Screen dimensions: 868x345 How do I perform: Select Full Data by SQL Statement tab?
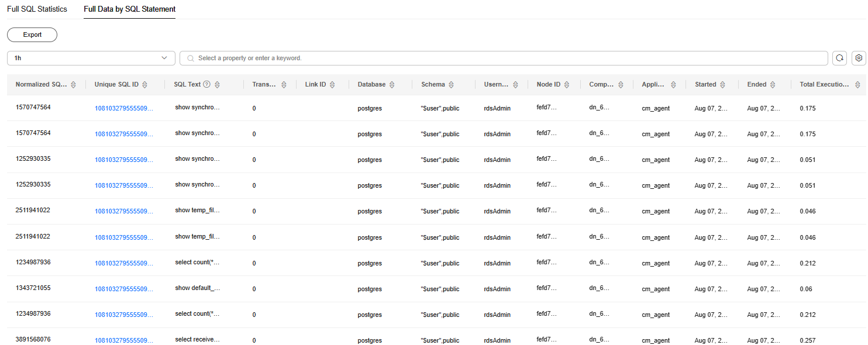coord(130,9)
